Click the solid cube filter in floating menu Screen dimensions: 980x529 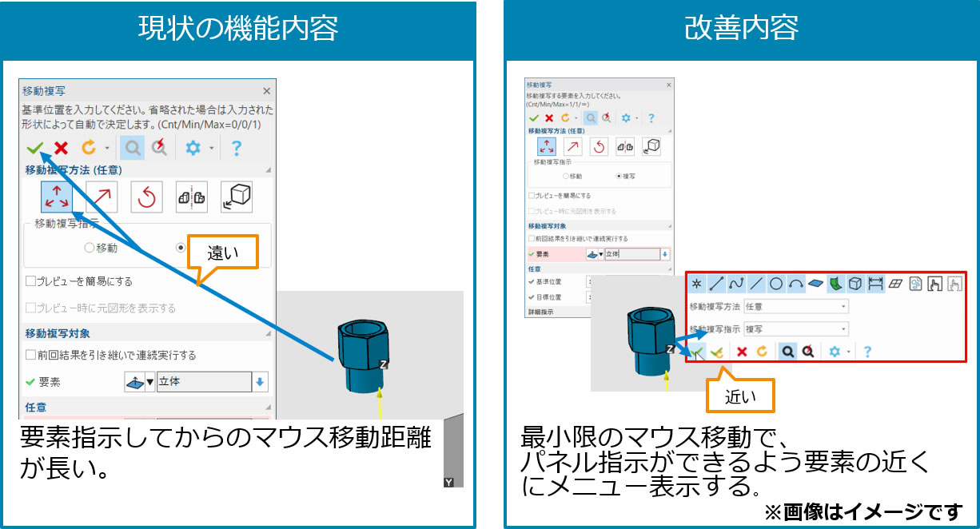click(855, 283)
